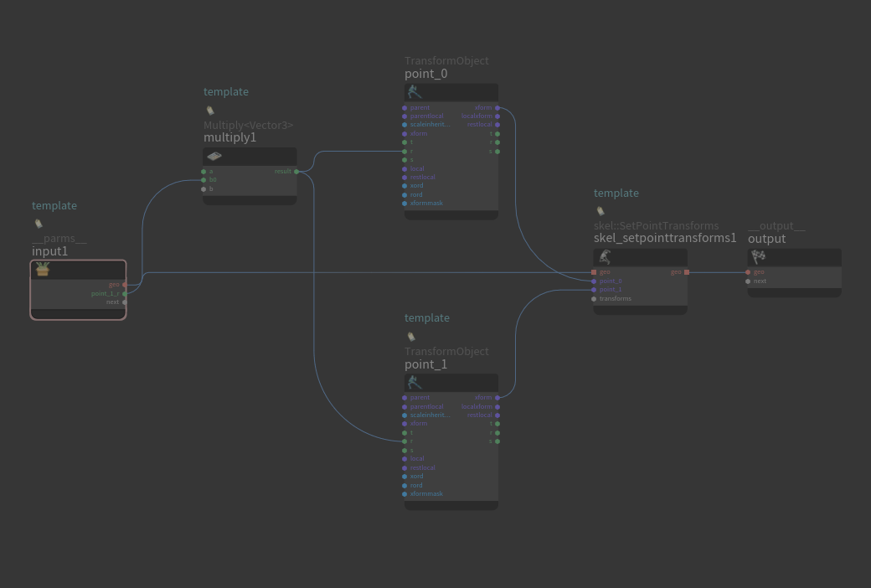
Task: Click the geo input port on skel_setpointtransforms1
Action: tap(594, 272)
